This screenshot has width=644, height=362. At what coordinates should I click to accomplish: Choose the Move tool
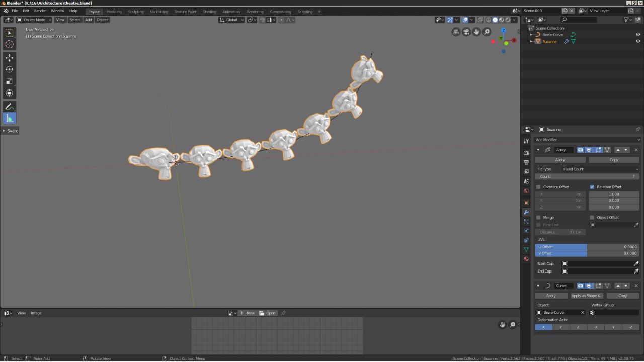10,58
